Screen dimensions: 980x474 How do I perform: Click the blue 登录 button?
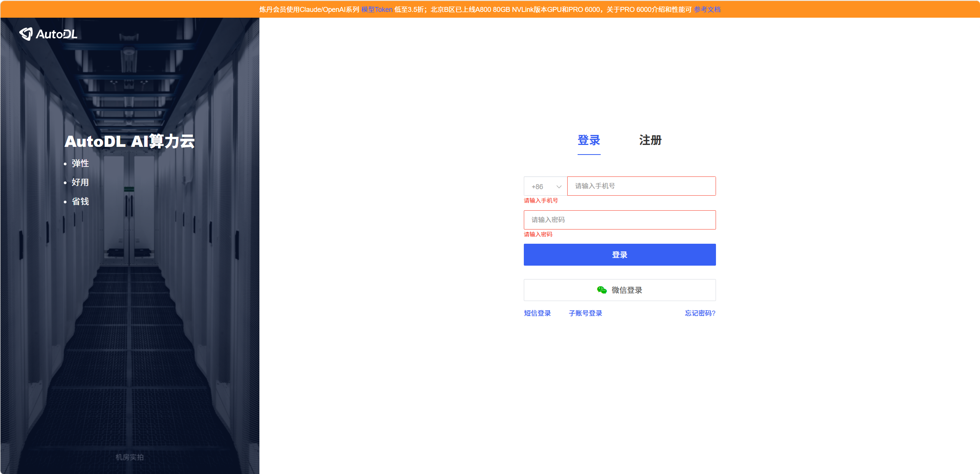[620, 254]
